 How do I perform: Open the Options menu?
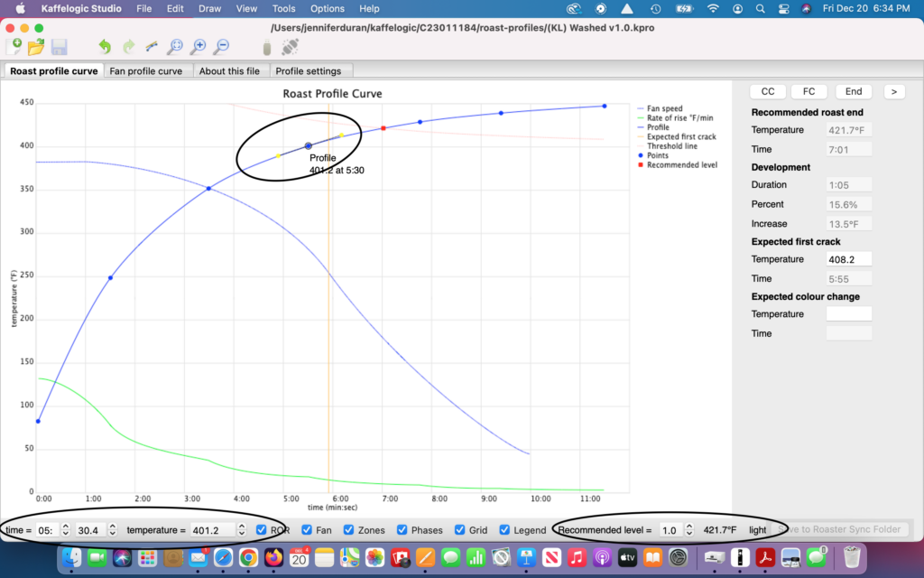pyautogui.click(x=327, y=9)
